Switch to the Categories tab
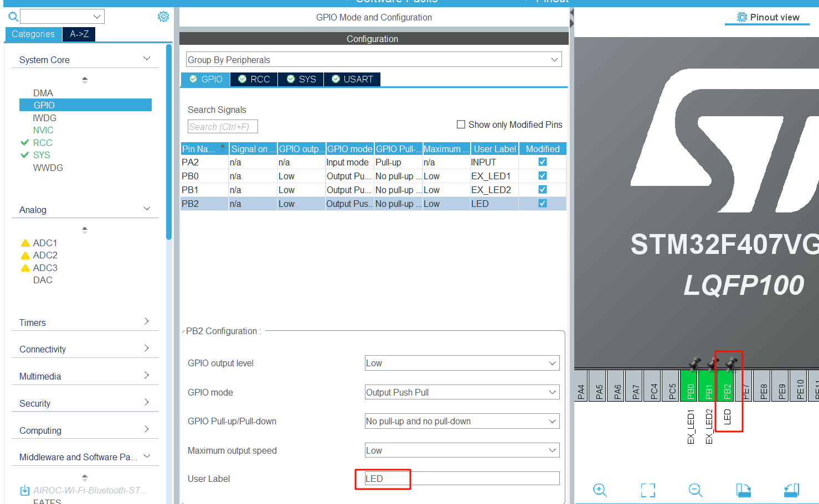Image resolution: width=819 pixels, height=504 pixels. coord(33,34)
